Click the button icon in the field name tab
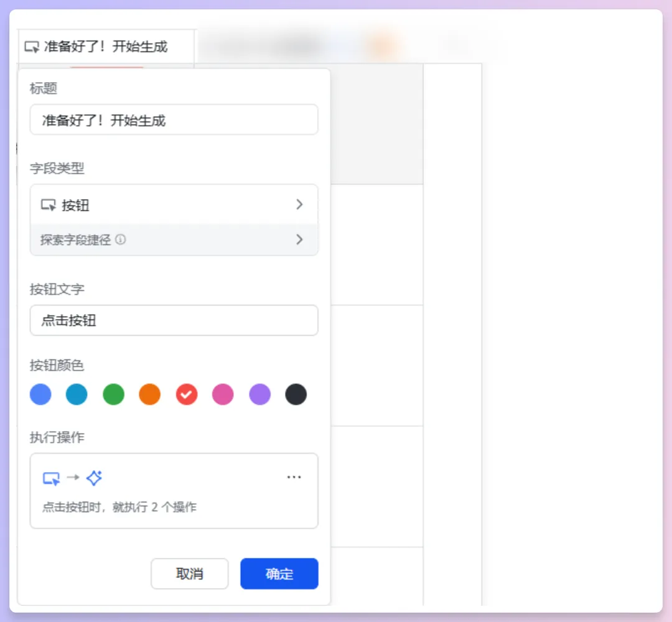The width and height of the screenshot is (672, 622). 32,47
